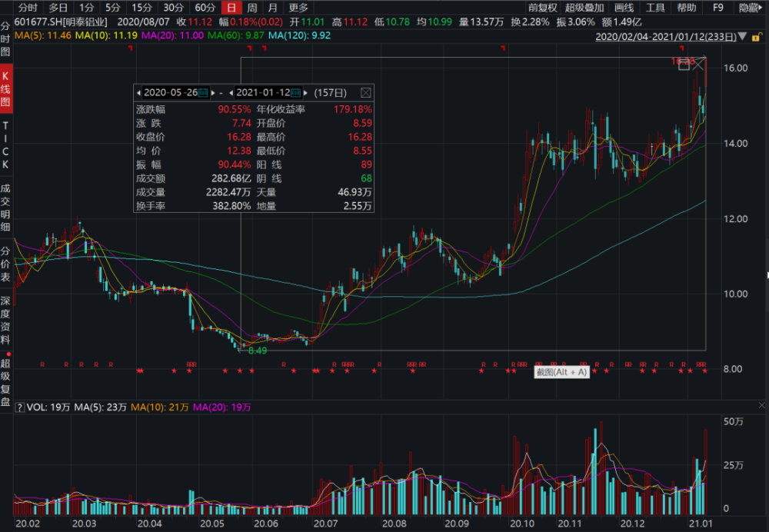This screenshot has width=769, height=532.
Task: Click the F9 deep info button
Action: pyautogui.click(x=718, y=8)
